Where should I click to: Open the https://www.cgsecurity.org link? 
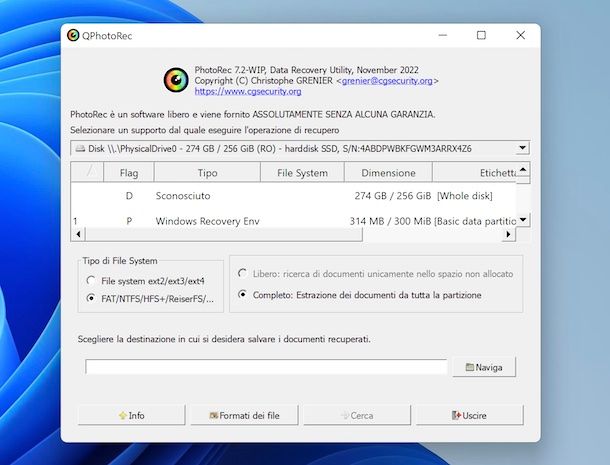(248, 91)
